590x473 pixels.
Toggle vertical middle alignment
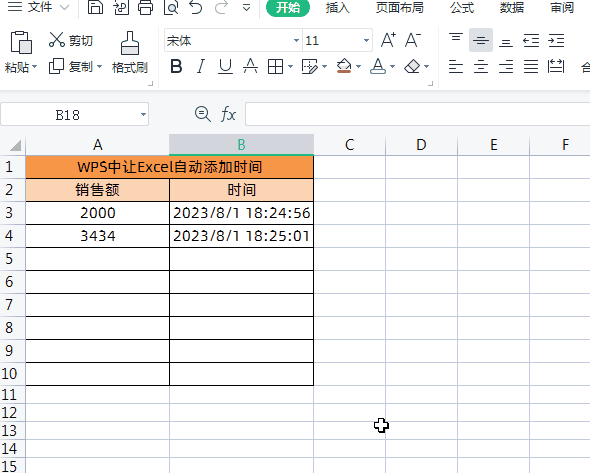tap(481, 40)
